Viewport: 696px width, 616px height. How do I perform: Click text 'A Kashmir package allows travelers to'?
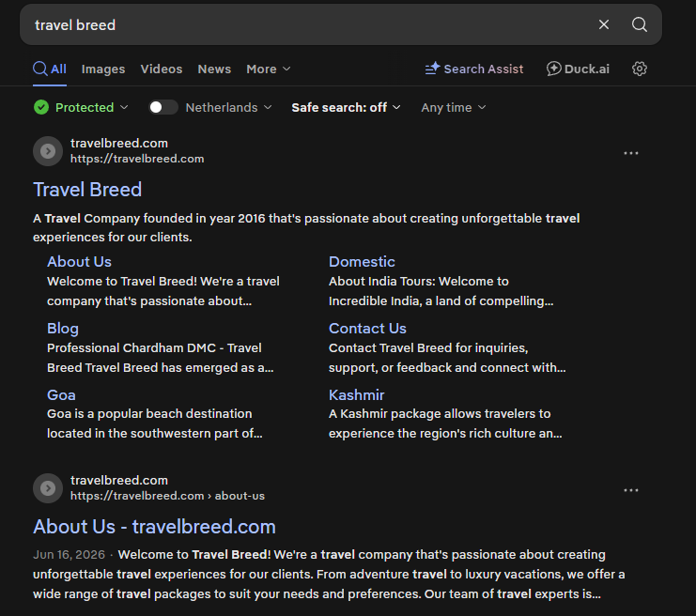(440, 413)
